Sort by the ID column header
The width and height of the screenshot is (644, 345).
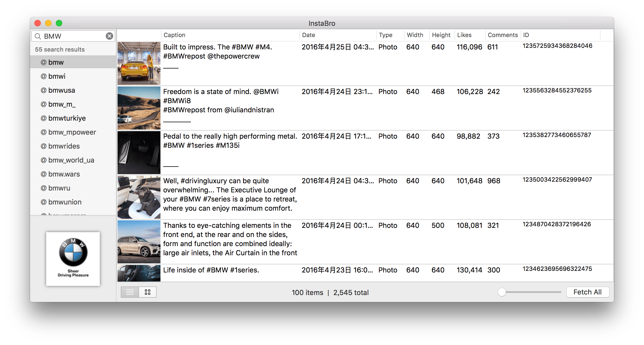560,35
